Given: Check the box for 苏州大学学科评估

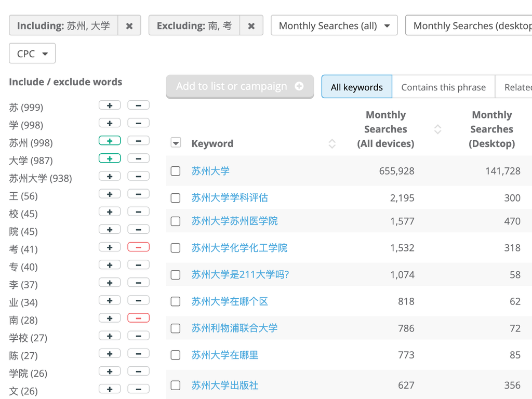Looking at the screenshot, I should coord(176,198).
